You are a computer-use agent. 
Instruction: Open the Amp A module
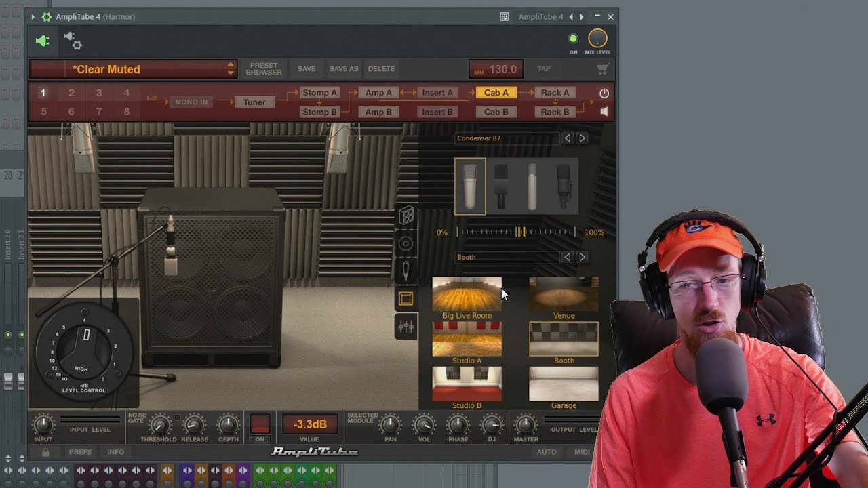point(378,93)
